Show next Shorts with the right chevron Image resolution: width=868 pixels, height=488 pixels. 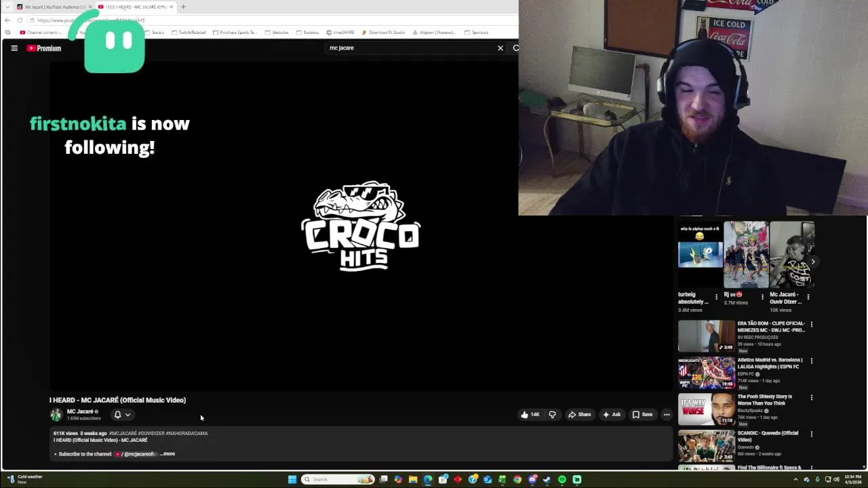pyautogui.click(x=813, y=262)
